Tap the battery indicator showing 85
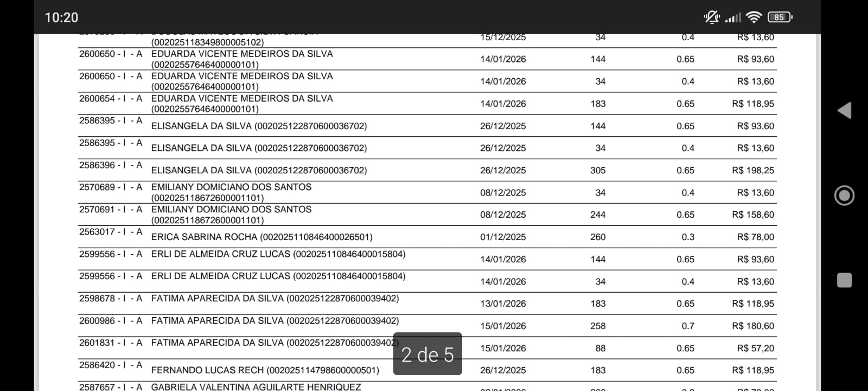This screenshot has height=391, width=868. (780, 17)
